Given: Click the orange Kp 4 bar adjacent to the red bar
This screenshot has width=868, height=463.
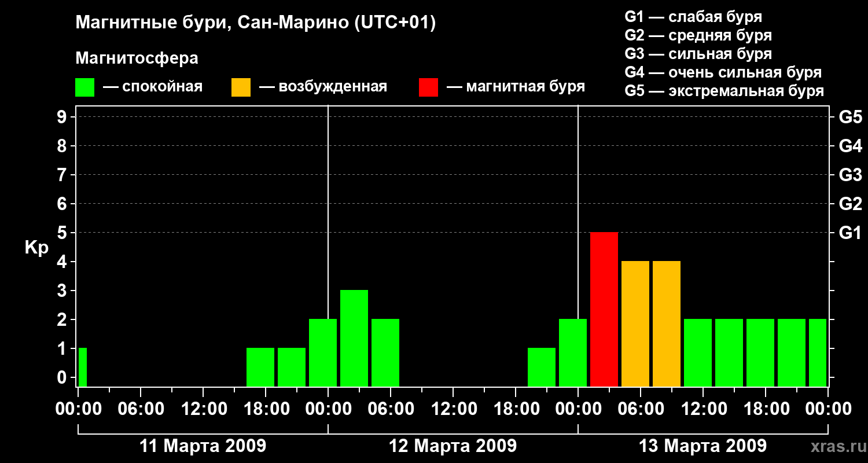Looking at the screenshot, I should coord(635,324).
